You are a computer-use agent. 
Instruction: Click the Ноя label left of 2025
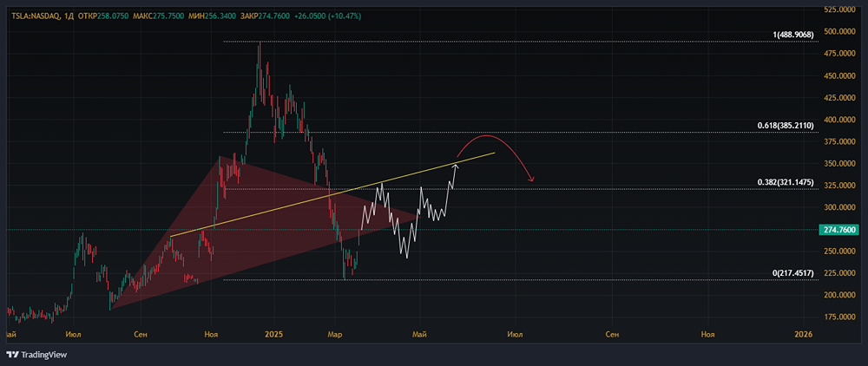(211, 335)
